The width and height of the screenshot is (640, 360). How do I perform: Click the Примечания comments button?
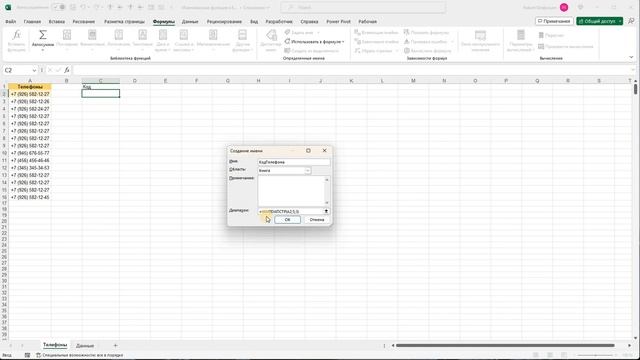[554, 21]
